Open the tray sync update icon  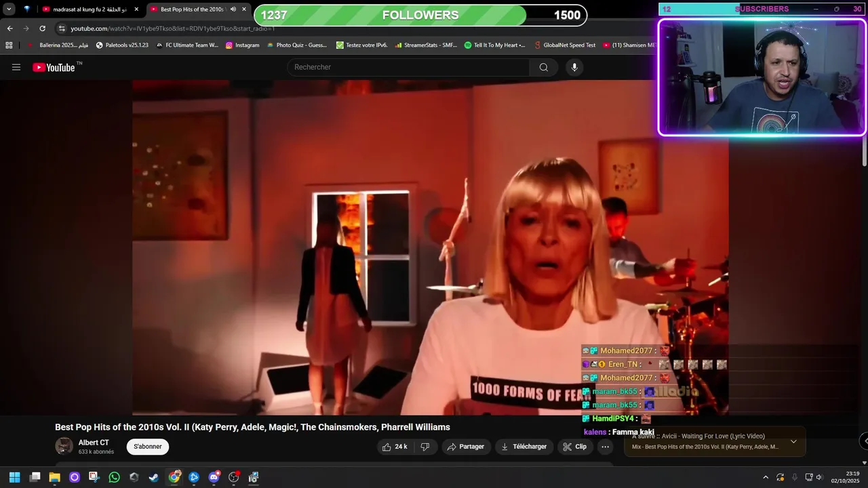point(781,477)
